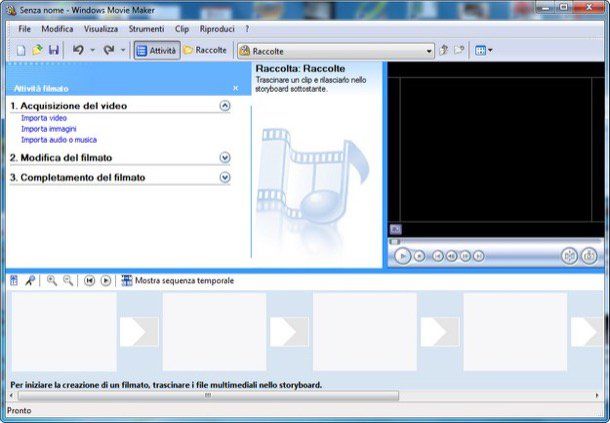Click Mostra sequenza temporale button

coord(178,281)
